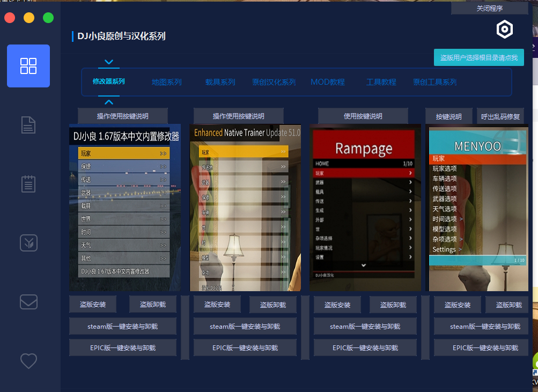Viewport: 538px width, 392px height.
Task: Click steam版一键安装与卸载 under DJ小良 trainer
Action: [x=123, y=326]
